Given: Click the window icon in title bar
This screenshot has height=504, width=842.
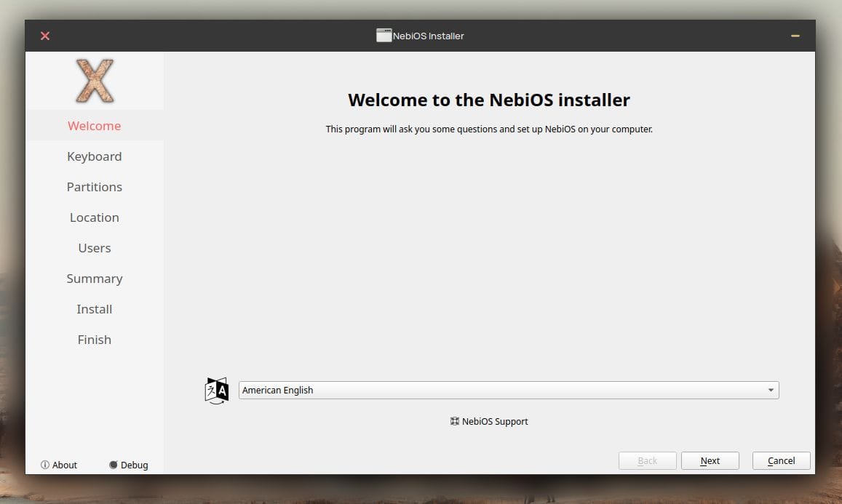Looking at the screenshot, I should [384, 36].
